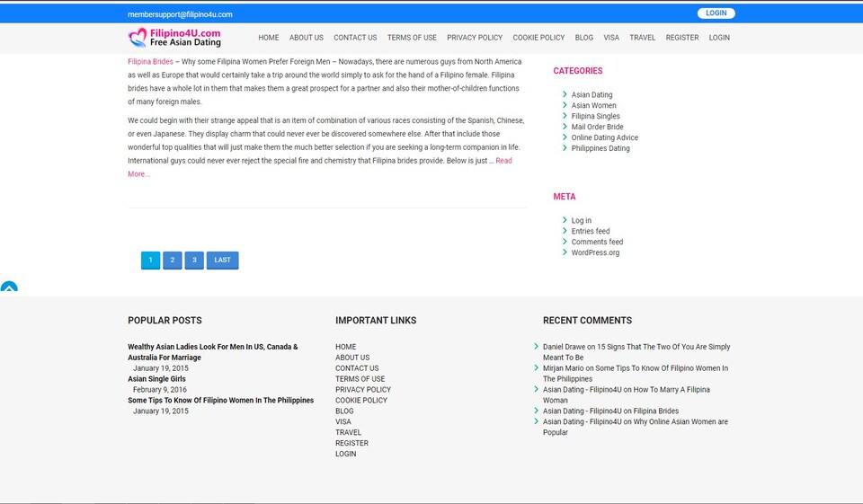Click the Log in link under Meta

click(581, 221)
